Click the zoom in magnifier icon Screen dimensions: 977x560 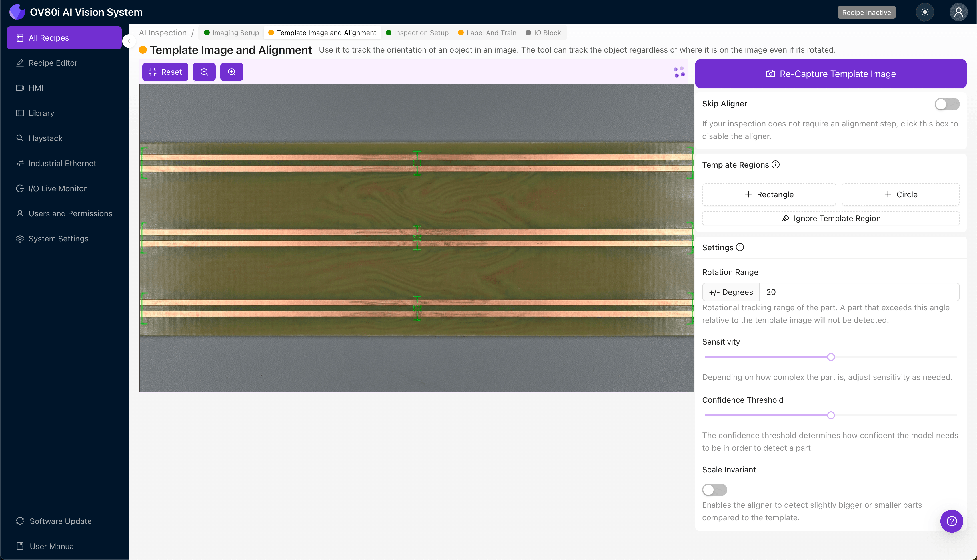coord(231,72)
